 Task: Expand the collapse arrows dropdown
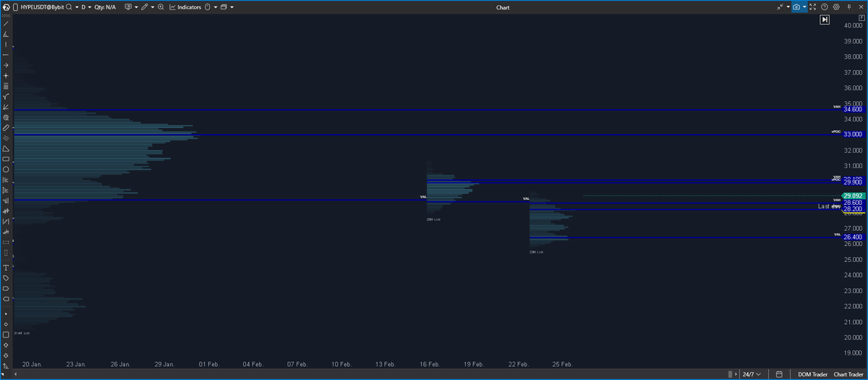[x=788, y=7]
